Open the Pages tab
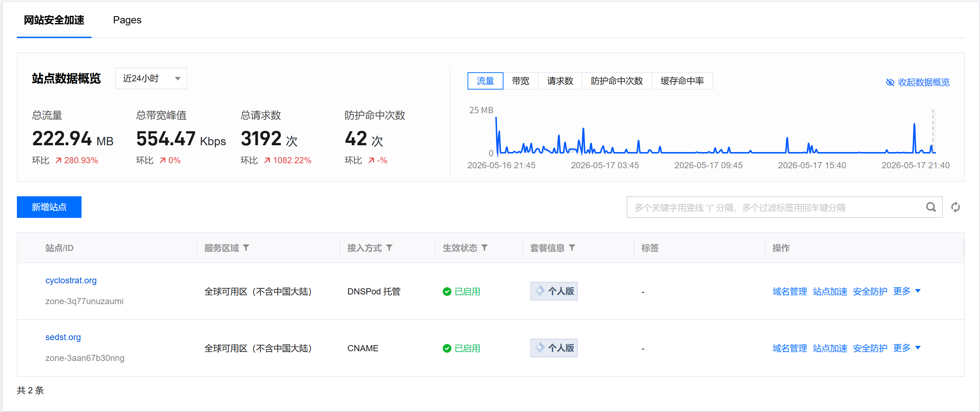 127,20
